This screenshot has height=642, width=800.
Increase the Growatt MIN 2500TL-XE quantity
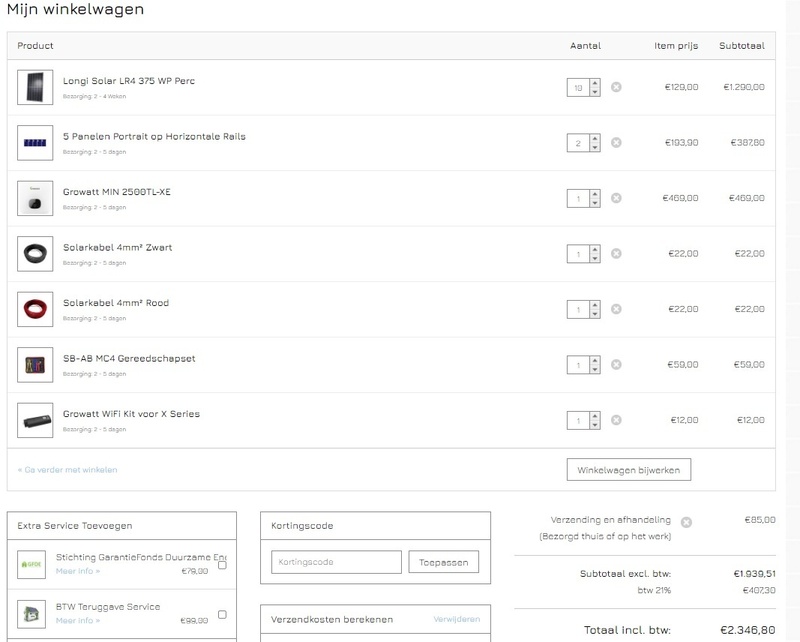(595, 194)
